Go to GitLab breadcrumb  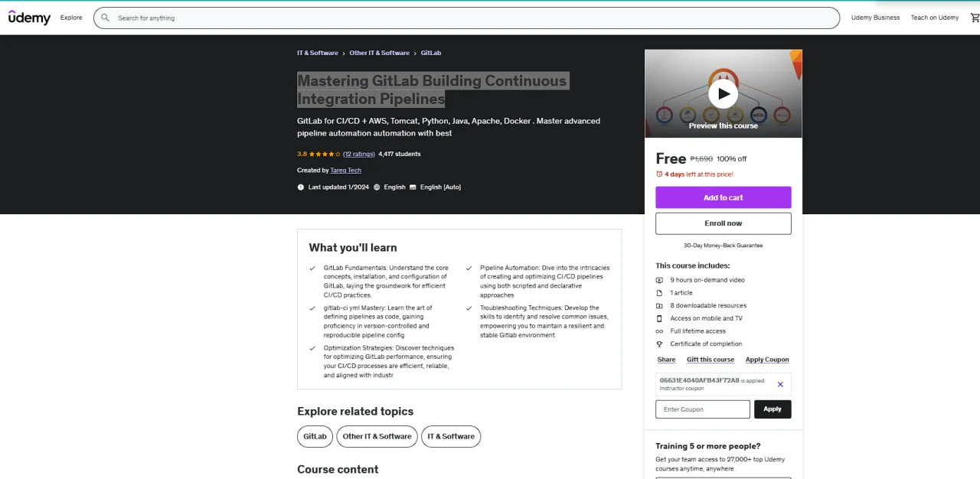(x=431, y=53)
